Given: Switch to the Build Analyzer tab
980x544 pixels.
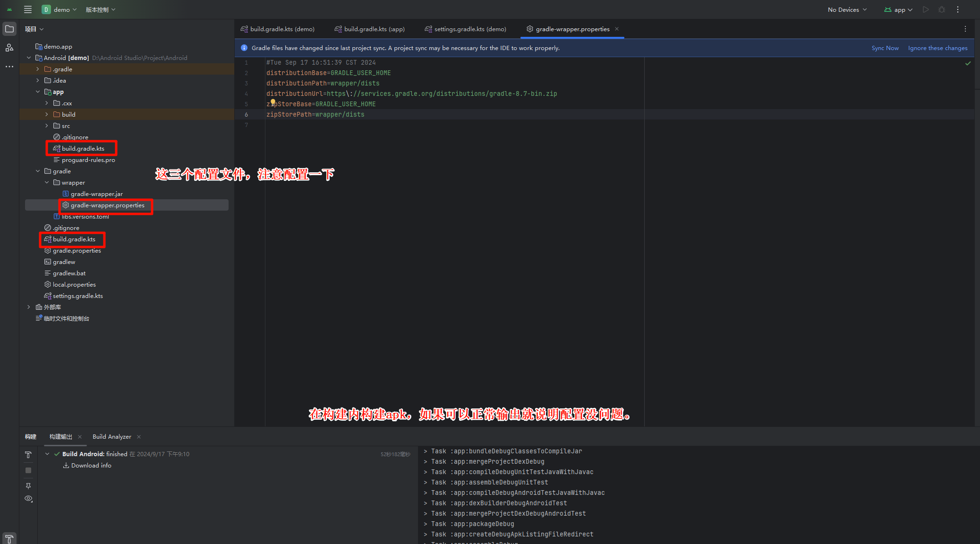Looking at the screenshot, I should (x=112, y=436).
